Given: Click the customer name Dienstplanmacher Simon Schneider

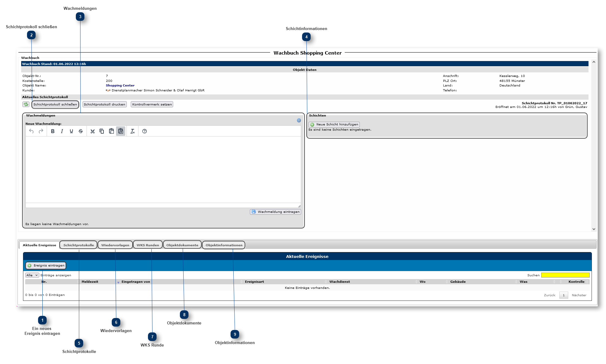Looking at the screenshot, I should (158, 90).
